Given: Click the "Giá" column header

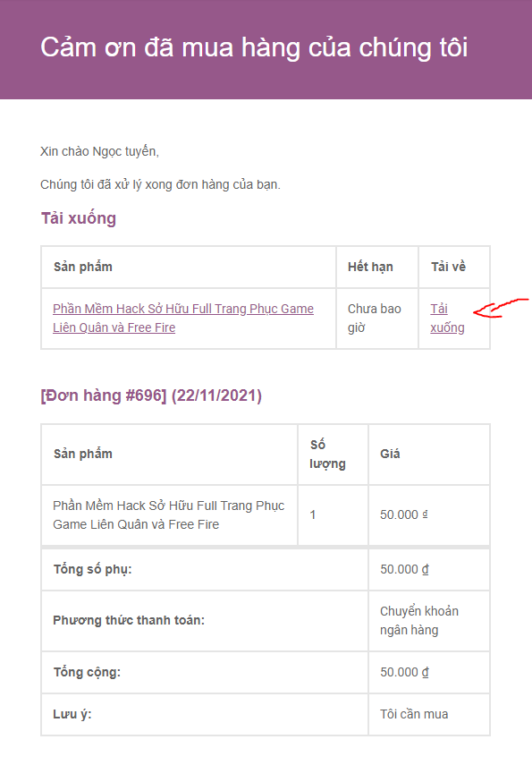Looking at the screenshot, I should click(390, 455).
